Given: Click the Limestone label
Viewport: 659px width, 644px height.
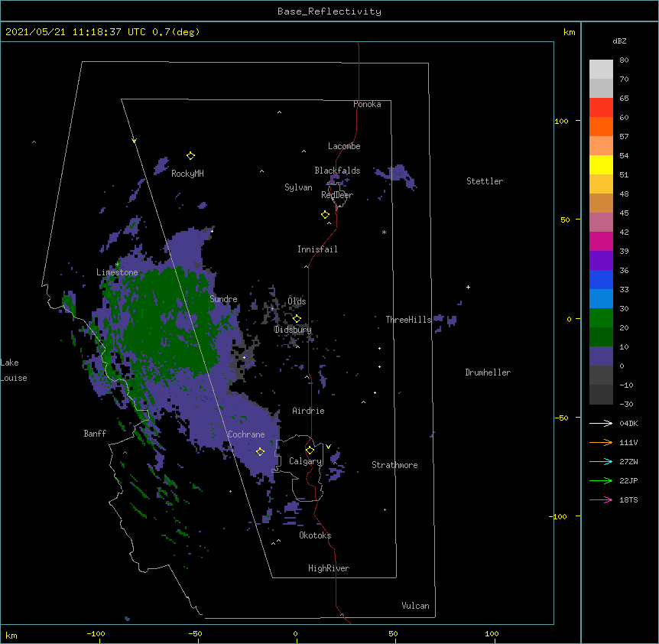Looking at the screenshot, I should pyautogui.click(x=117, y=272).
